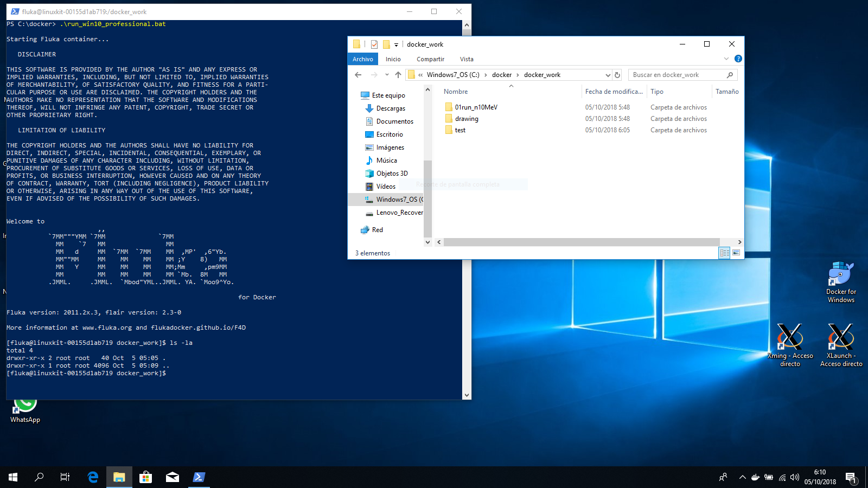Sort files by the Nombre column
Screen dimensions: 868x488
[456, 92]
